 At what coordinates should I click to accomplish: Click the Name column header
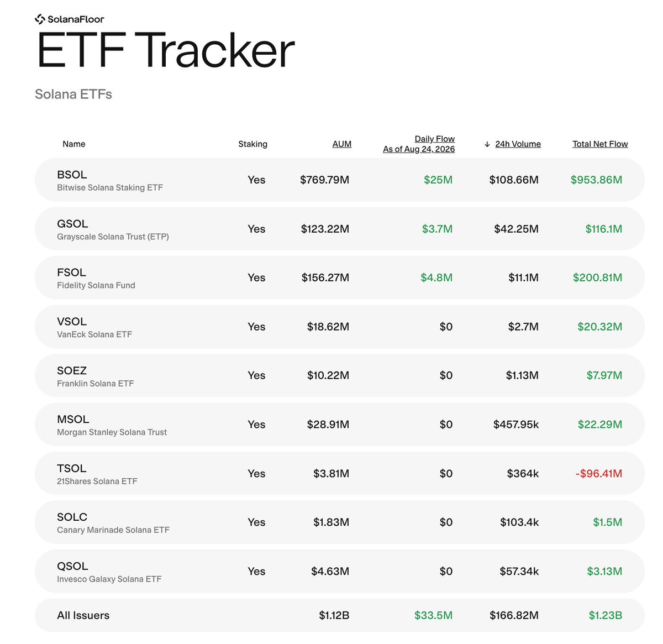(74, 144)
